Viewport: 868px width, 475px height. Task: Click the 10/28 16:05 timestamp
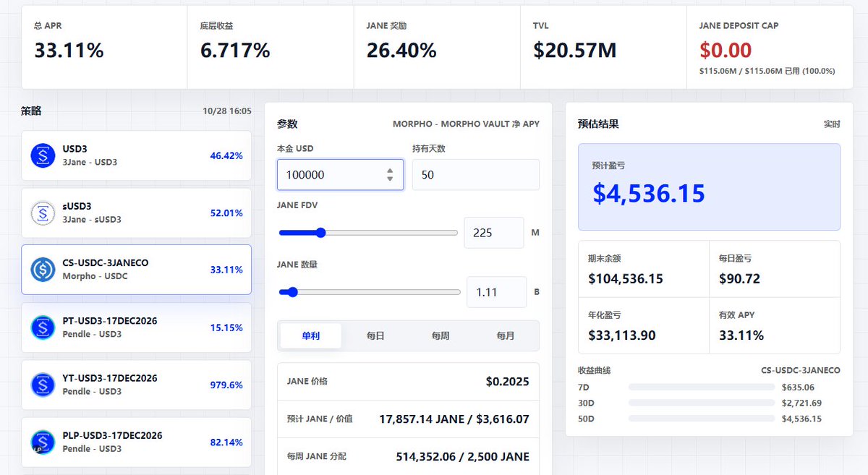click(227, 111)
